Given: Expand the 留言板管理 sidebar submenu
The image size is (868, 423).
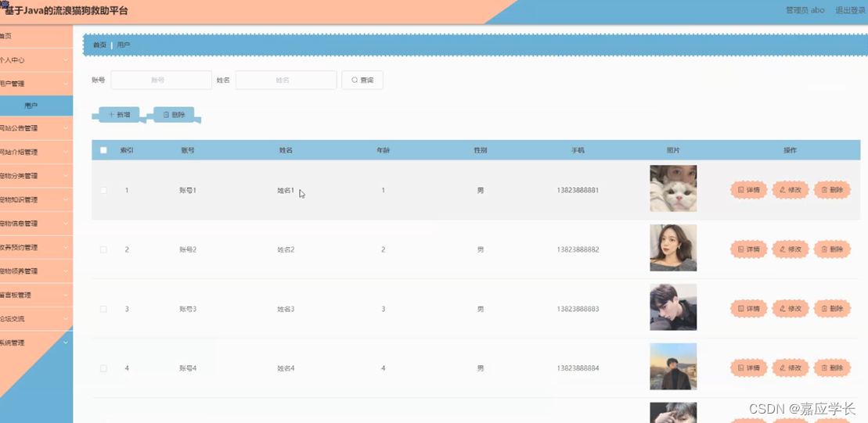Looking at the screenshot, I should pyautogui.click(x=36, y=295).
